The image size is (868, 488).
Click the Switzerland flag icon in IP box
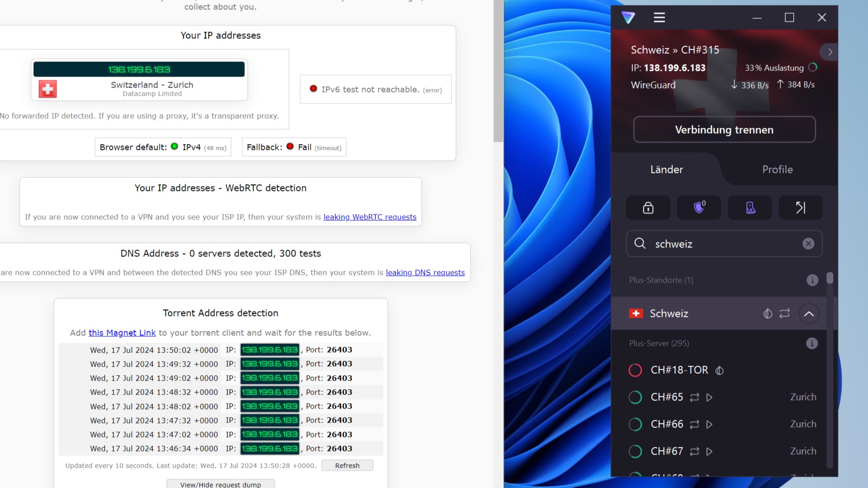pos(47,89)
